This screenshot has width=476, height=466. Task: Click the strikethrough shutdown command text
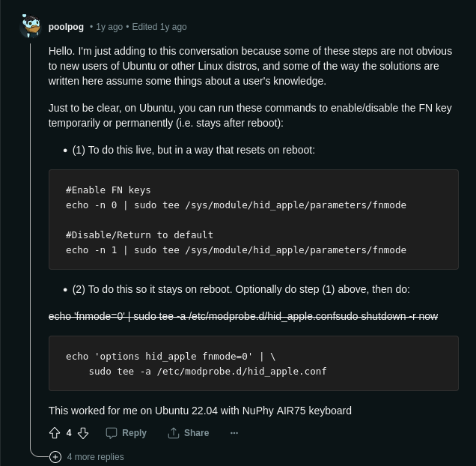coord(243,316)
